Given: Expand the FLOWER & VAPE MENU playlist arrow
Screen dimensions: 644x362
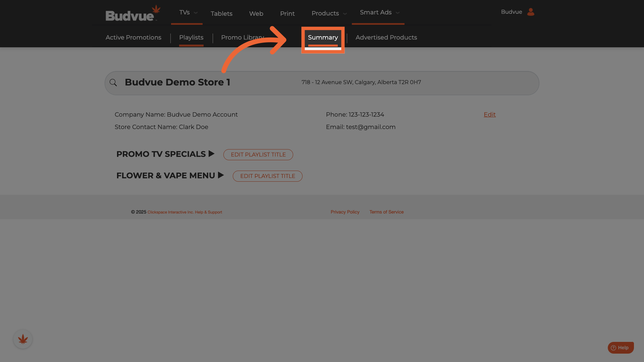Looking at the screenshot, I should 221,175.
